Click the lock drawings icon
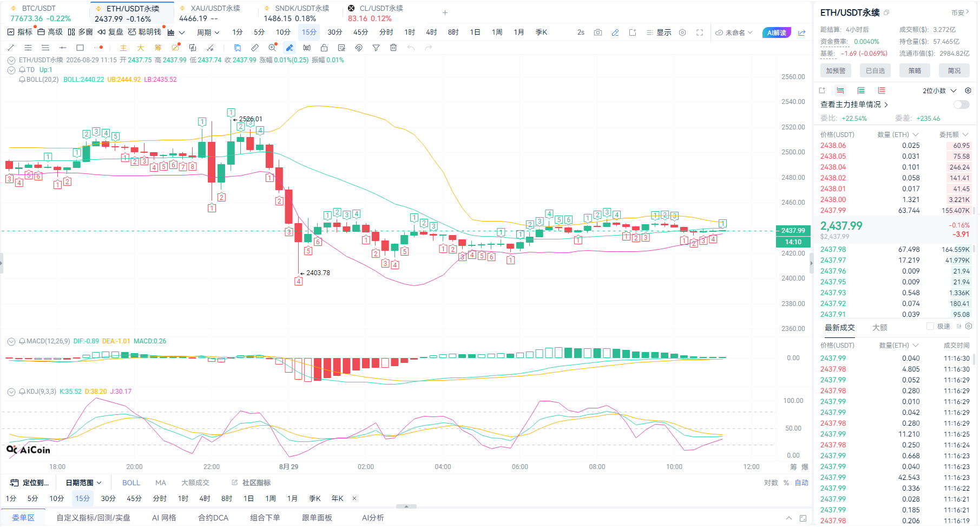980x527 pixels. click(324, 48)
